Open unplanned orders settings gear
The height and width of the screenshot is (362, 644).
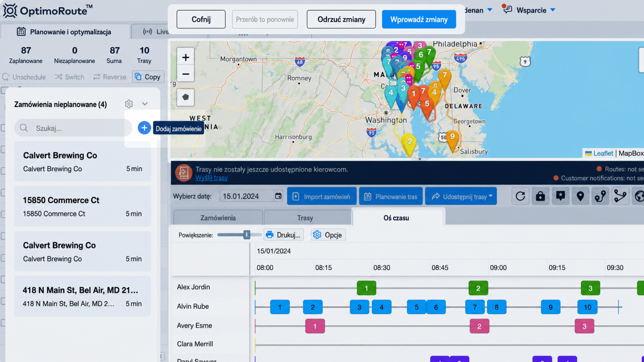pos(129,104)
